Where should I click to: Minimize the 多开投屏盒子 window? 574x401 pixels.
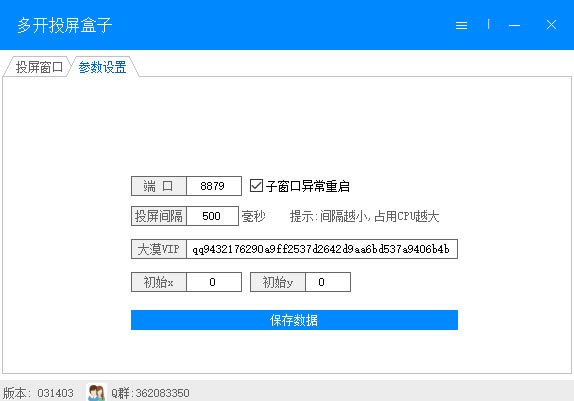point(514,25)
